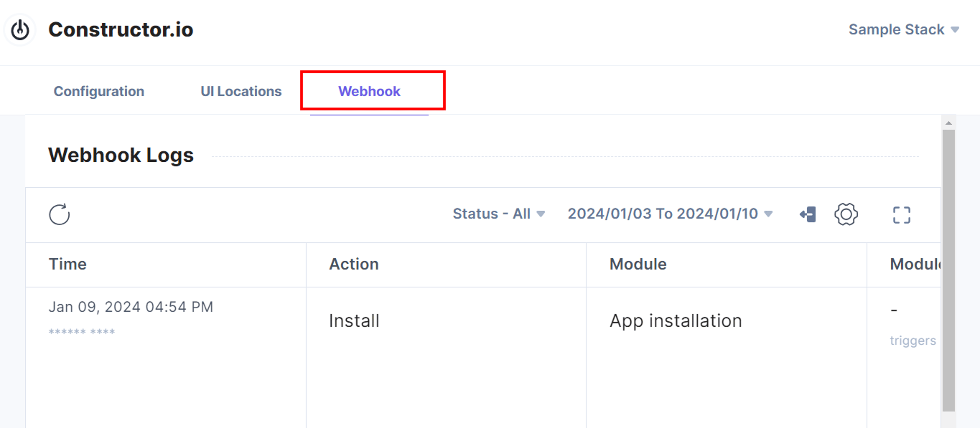Open the date range 2024/01/03 To 2024/01/10 dropdown
Image resolution: width=980 pixels, height=428 pixels.
tap(670, 214)
